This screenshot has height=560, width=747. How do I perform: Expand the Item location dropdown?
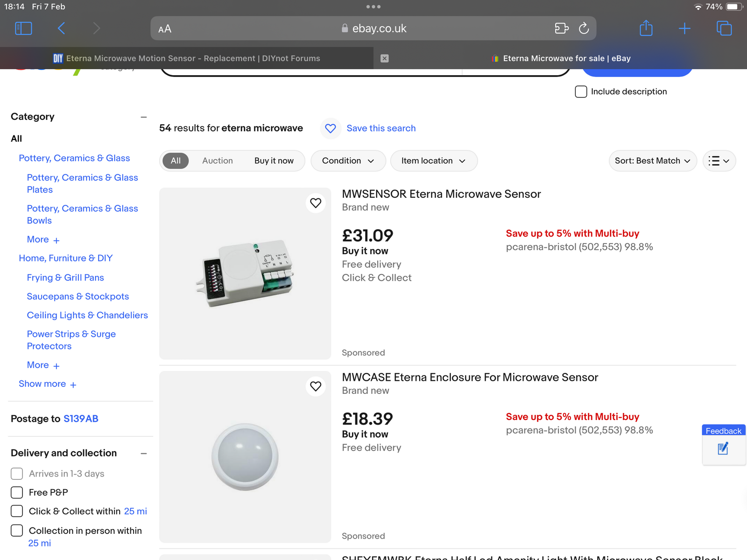coord(433,161)
